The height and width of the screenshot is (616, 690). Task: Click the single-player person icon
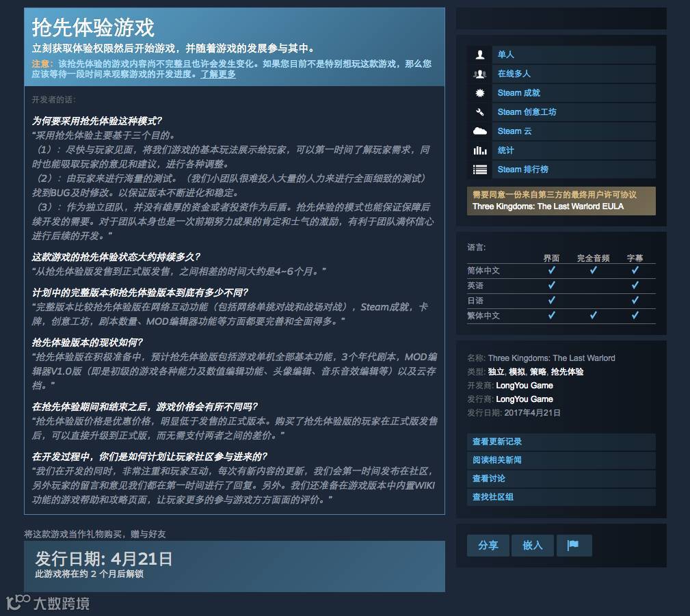(x=479, y=55)
